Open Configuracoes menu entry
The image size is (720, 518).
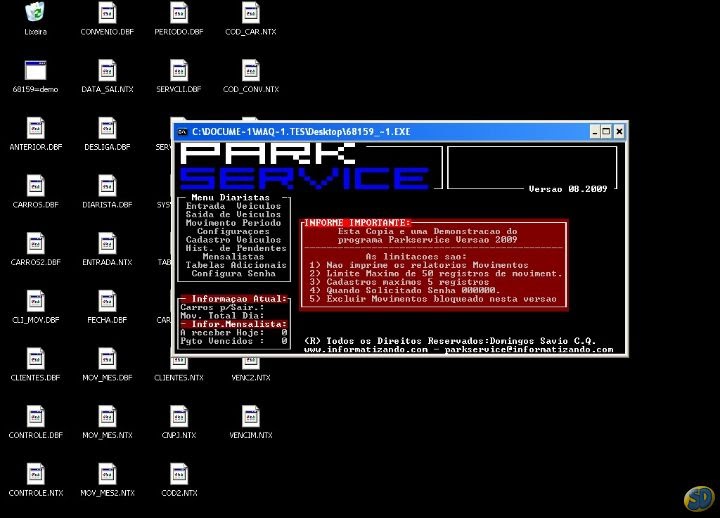tap(233, 231)
